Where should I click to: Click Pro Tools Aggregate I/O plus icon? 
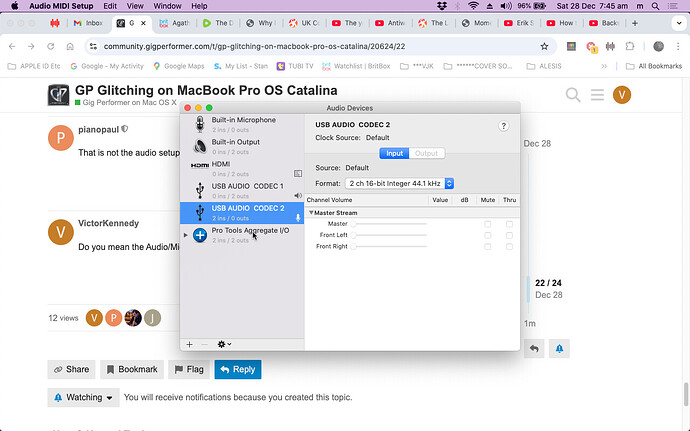[x=200, y=235]
